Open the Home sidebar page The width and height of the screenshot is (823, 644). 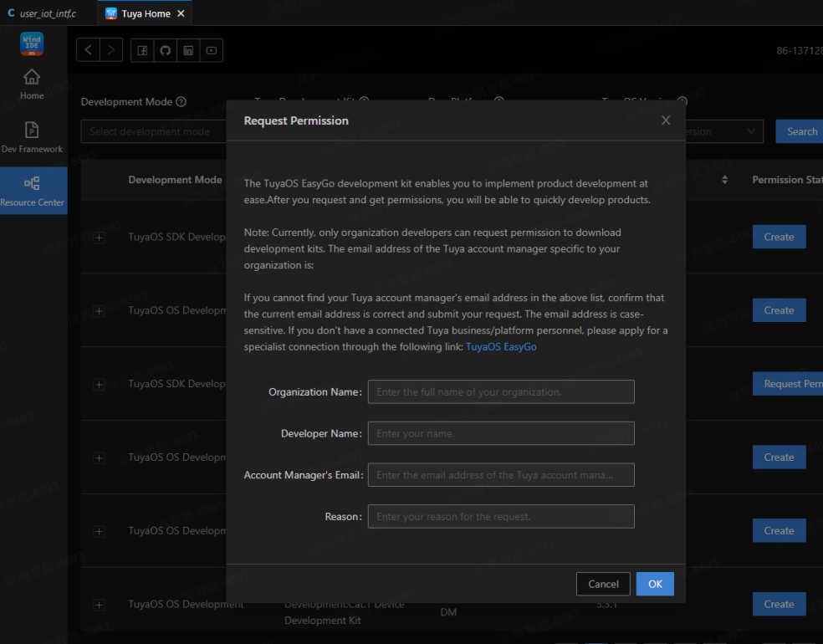click(x=32, y=84)
